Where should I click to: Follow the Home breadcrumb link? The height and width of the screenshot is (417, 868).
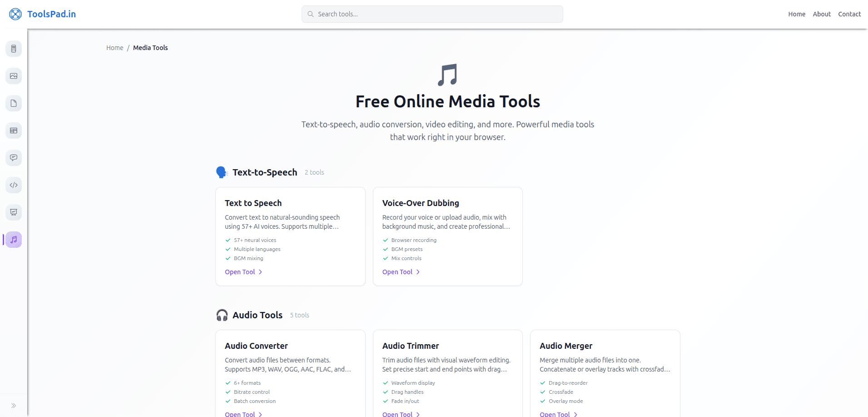pos(114,47)
